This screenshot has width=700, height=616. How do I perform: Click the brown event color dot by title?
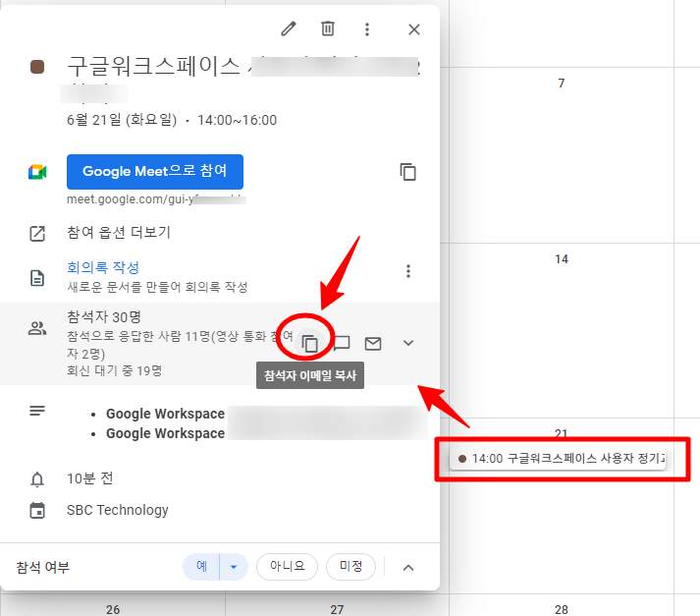click(x=37, y=67)
